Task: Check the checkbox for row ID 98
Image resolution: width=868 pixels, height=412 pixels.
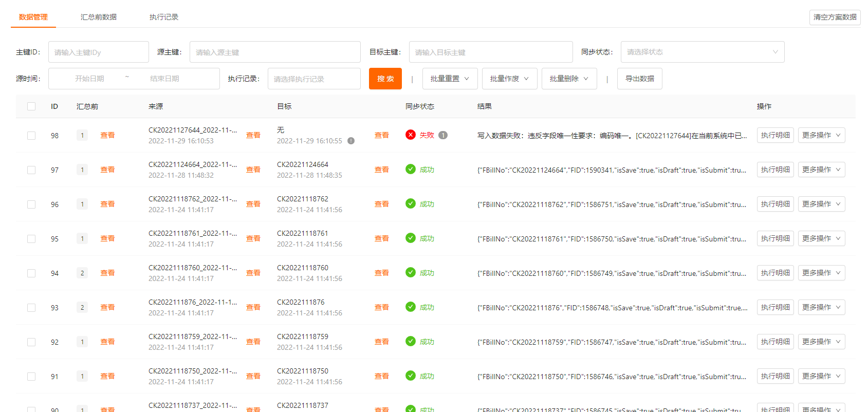Action: pyautogui.click(x=31, y=136)
